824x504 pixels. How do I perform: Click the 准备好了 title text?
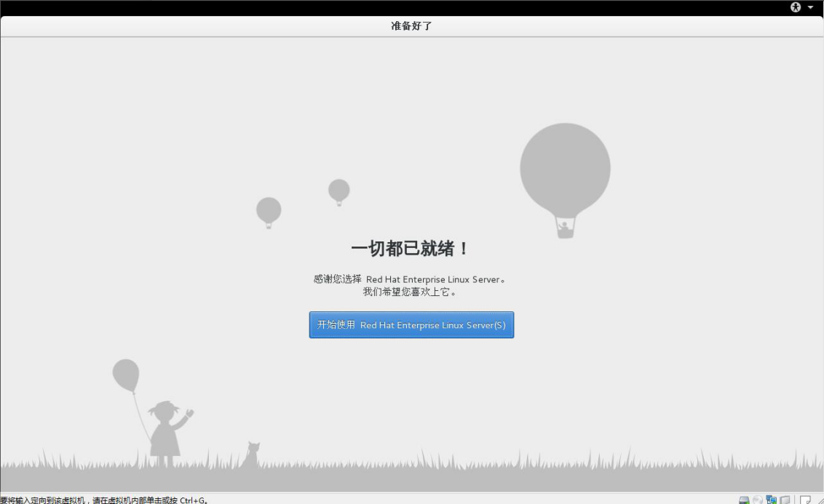pyautogui.click(x=411, y=25)
